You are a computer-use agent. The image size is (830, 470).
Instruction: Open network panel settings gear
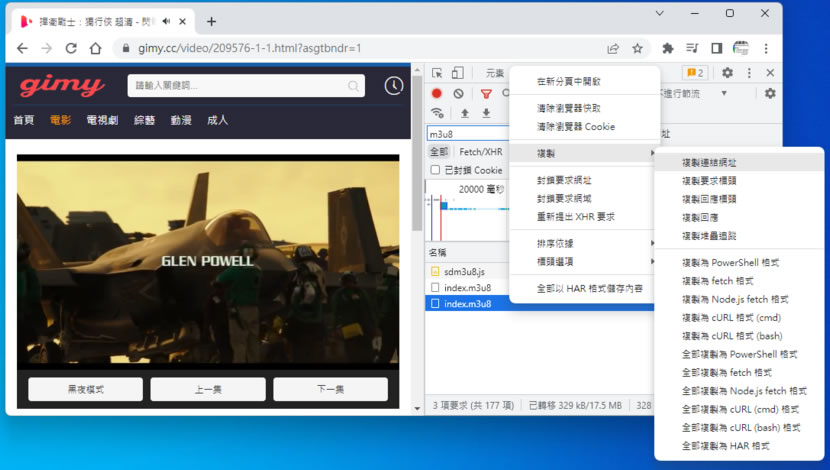770,93
